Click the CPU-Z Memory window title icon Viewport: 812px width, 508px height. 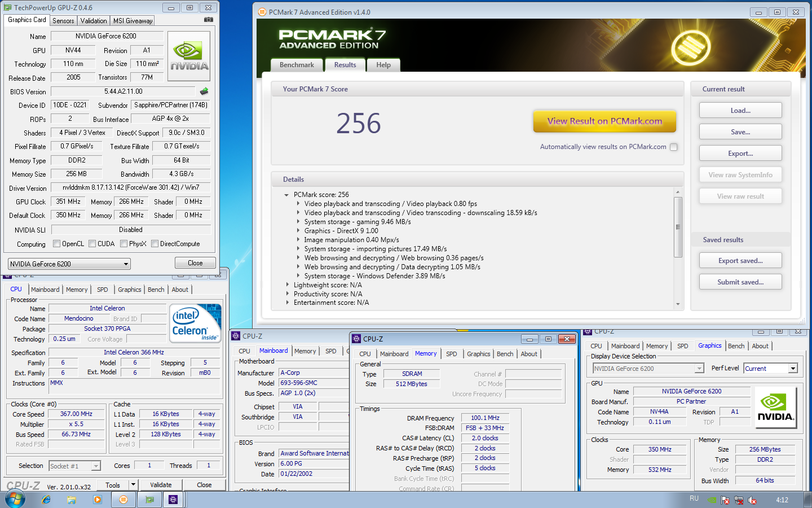pyautogui.click(x=356, y=339)
